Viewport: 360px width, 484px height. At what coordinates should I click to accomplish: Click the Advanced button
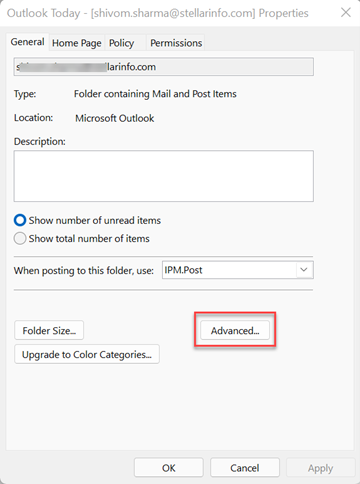pyautogui.click(x=235, y=330)
